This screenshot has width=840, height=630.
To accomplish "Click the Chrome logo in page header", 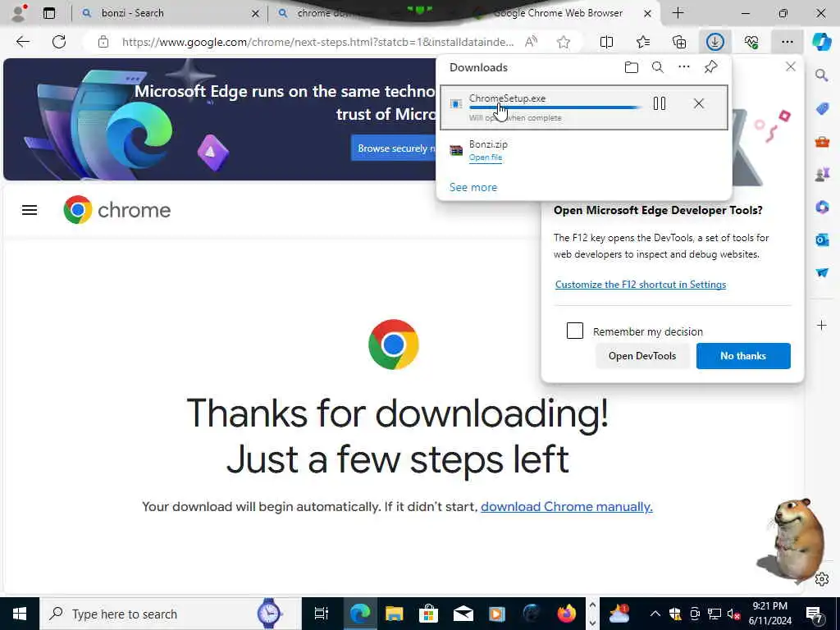I will coord(116,209).
